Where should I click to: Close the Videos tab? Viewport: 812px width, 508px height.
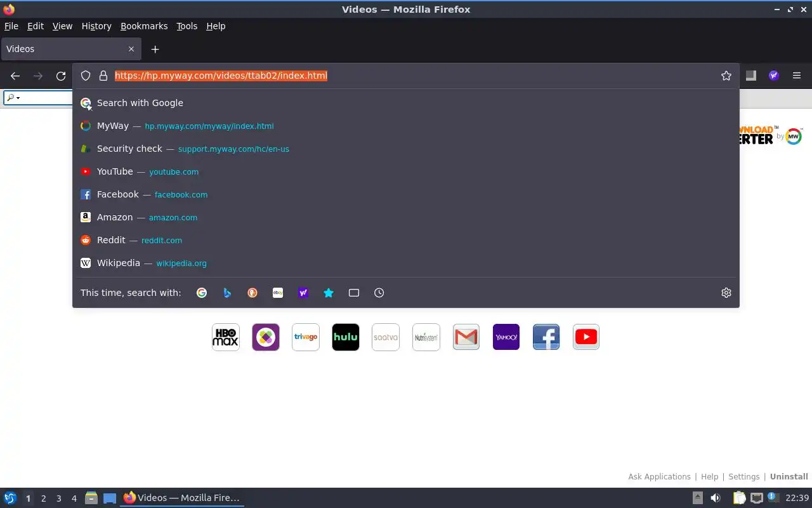click(131, 49)
